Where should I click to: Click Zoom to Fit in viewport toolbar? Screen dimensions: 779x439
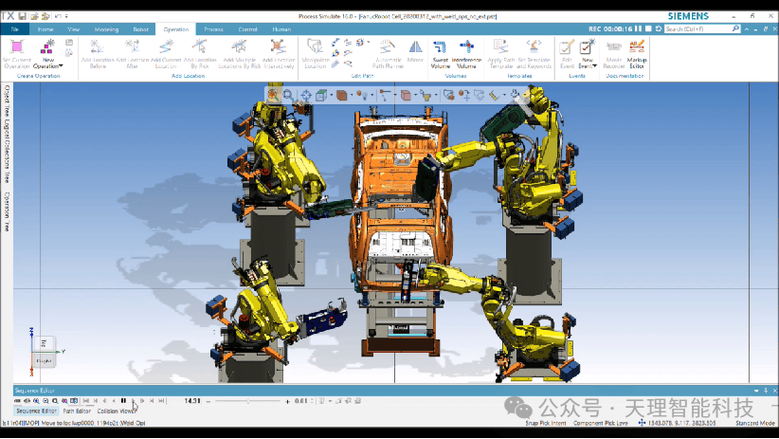(x=273, y=95)
